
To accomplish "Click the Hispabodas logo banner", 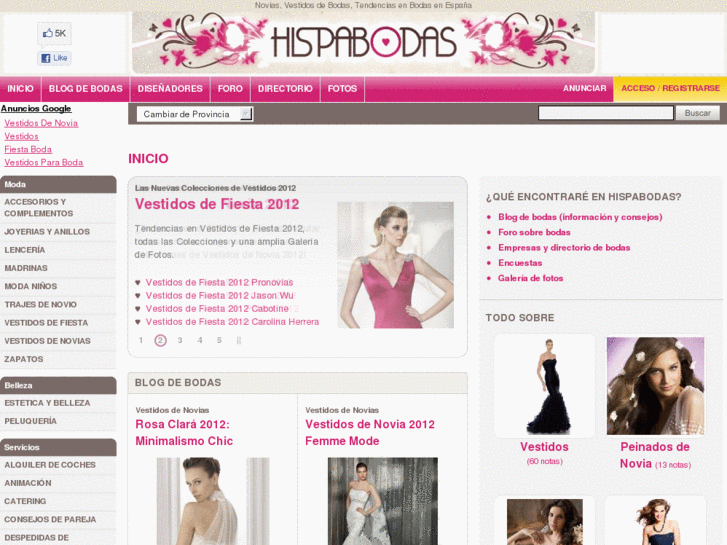I will click(x=364, y=43).
